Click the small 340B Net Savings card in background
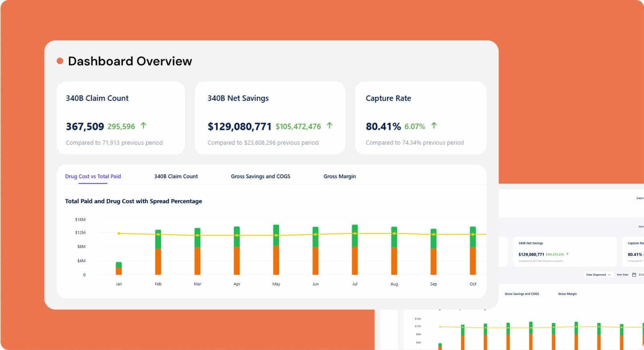Screen dimensions: 644x350 (565, 252)
